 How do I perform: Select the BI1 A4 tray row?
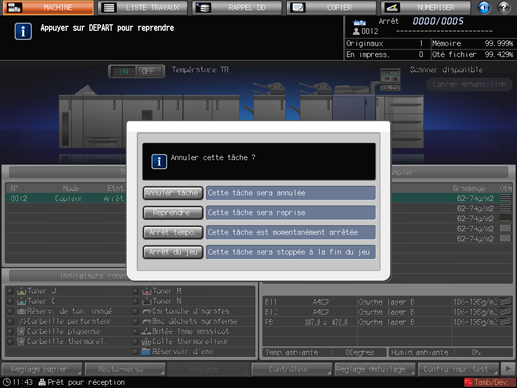pos(388,302)
